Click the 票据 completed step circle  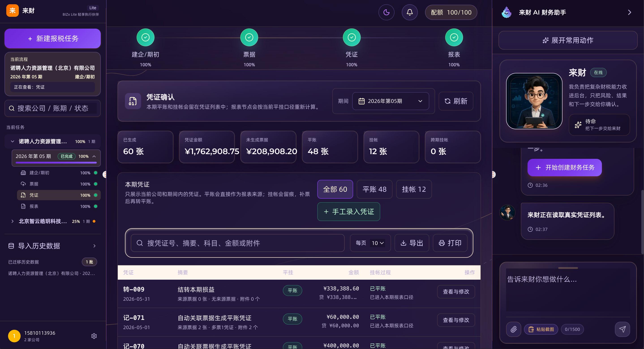click(249, 38)
